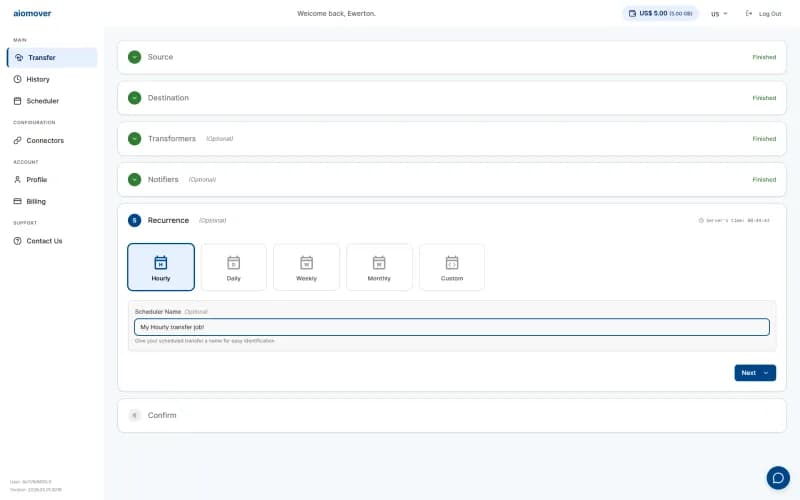The height and width of the screenshot is (500, 800).
Task: Select the Weekly recurrence option
Action: click(307, 267)
